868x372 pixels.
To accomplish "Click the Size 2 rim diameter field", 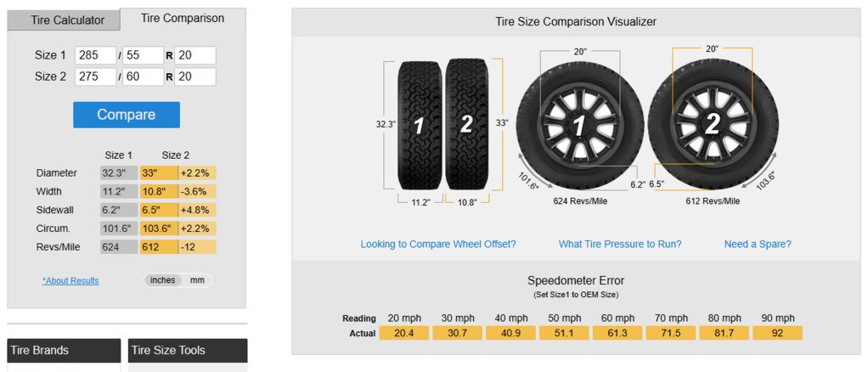I will tap(194, 76).
